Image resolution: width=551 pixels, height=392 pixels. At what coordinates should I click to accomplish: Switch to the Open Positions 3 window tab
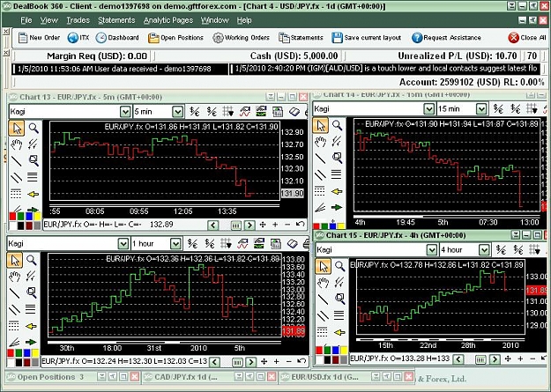point(50,377)
